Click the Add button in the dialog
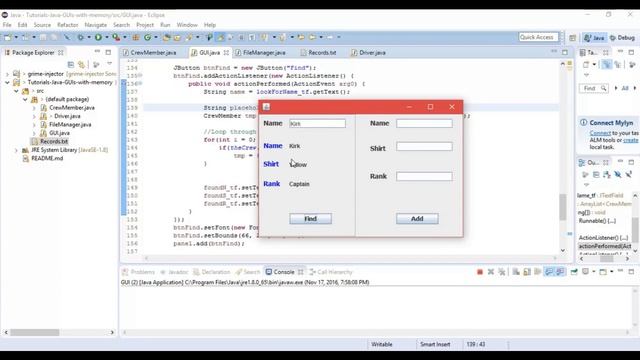 coord(417,219)
